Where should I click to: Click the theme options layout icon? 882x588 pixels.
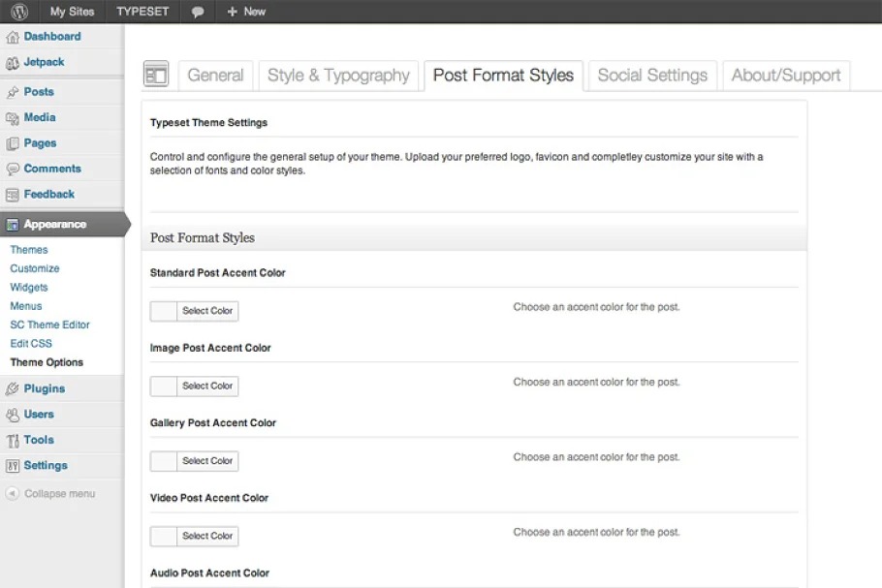(156, 75)
